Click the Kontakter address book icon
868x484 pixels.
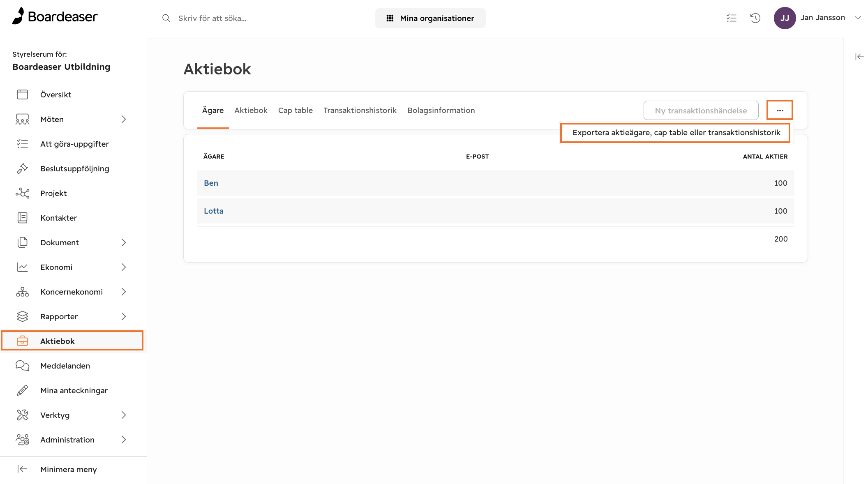pyautogui.click(x=22, y=218)
